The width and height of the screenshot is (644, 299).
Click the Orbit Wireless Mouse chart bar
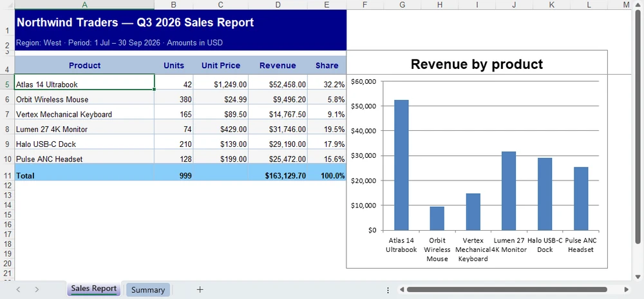point(437,218)
